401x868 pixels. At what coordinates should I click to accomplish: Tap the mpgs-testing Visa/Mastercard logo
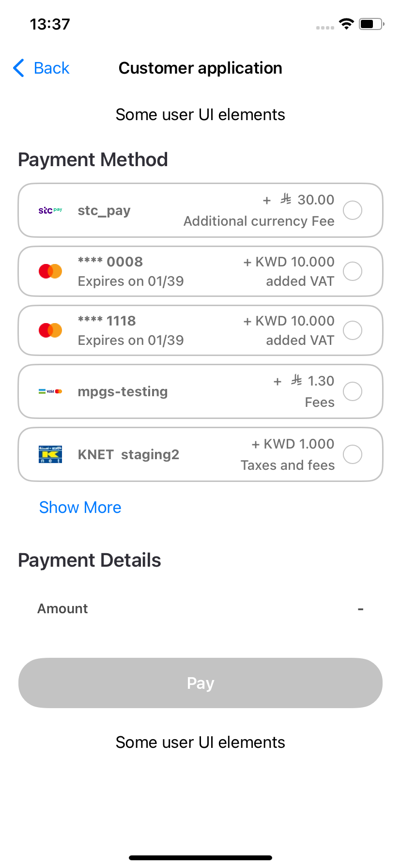coord(50,391)
